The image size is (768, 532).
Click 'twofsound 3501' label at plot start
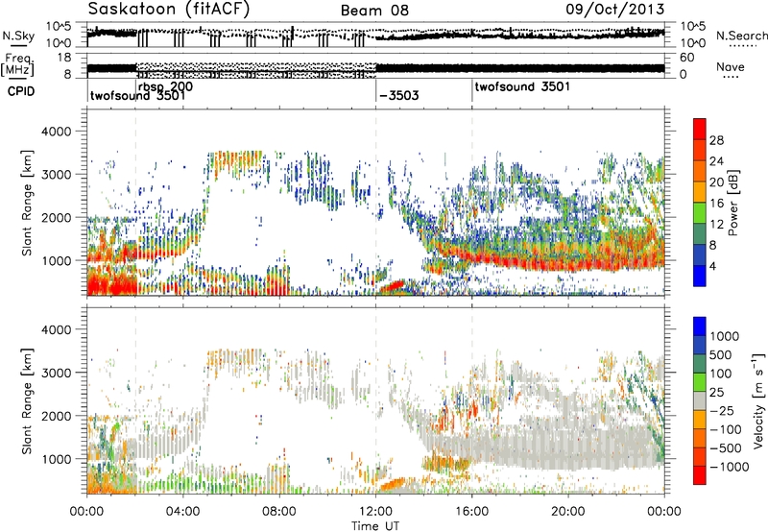coord(137,95)
